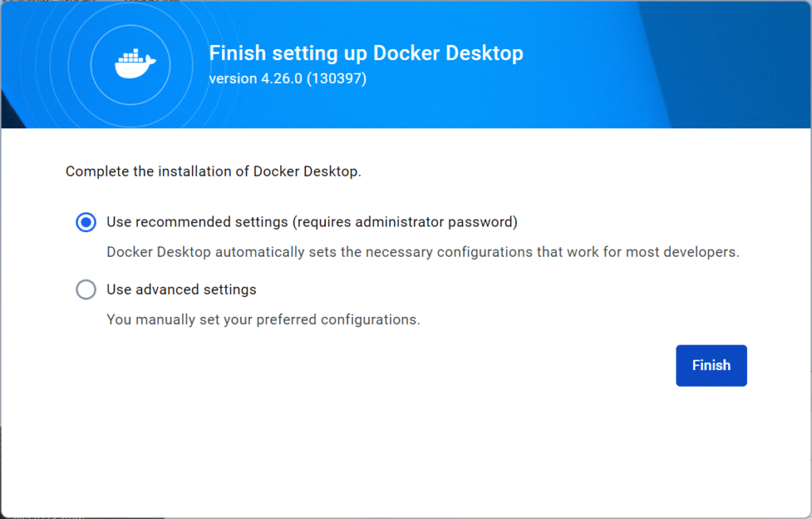Screen dimensions: 812x519
Task: Click the Finish button
Action: click(711, 365)
